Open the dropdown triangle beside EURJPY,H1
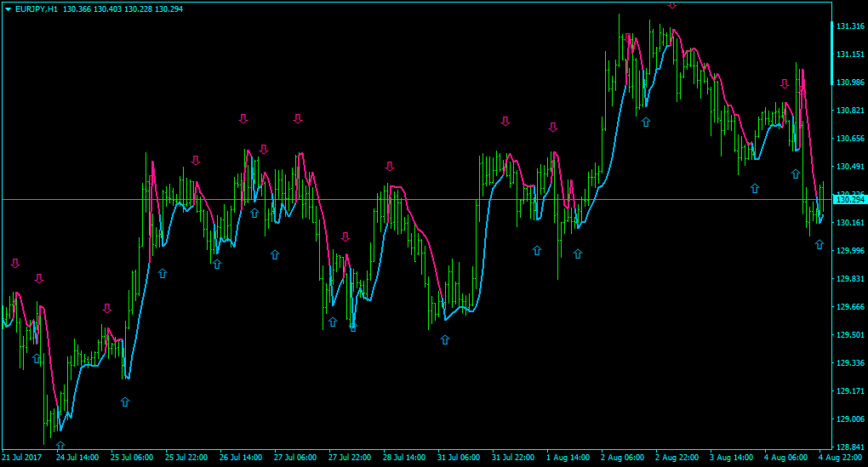Viewport: 868px width, 467px height. click(x=8, y=9)
